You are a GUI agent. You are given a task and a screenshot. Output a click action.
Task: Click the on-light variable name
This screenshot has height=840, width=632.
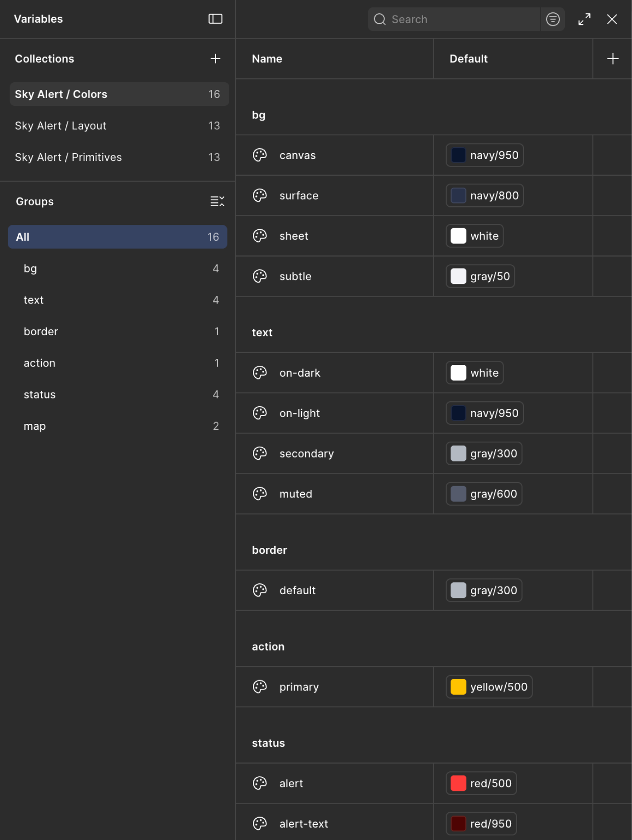click(x=300, y=413)
